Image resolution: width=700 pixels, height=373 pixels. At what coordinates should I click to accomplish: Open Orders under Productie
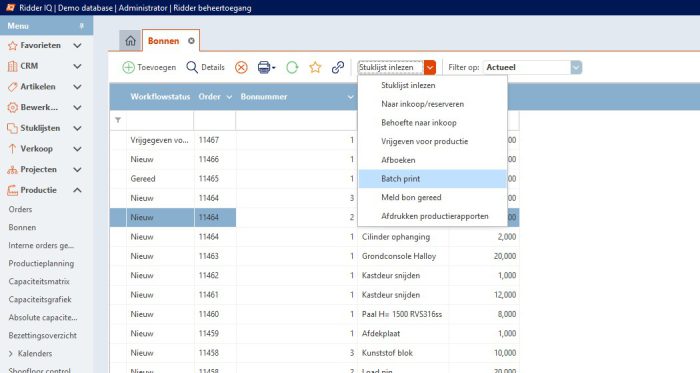20,209
